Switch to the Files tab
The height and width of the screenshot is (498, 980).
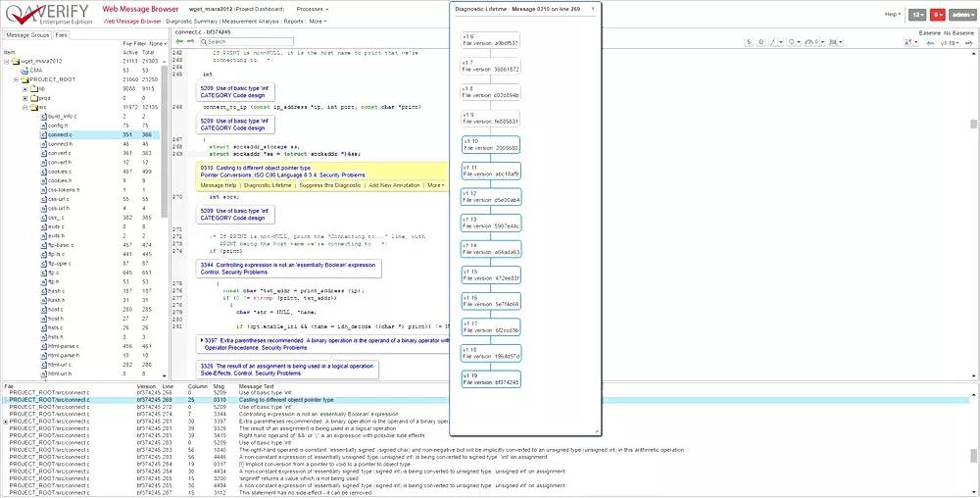pyautogui.click(x=61, y=35)
